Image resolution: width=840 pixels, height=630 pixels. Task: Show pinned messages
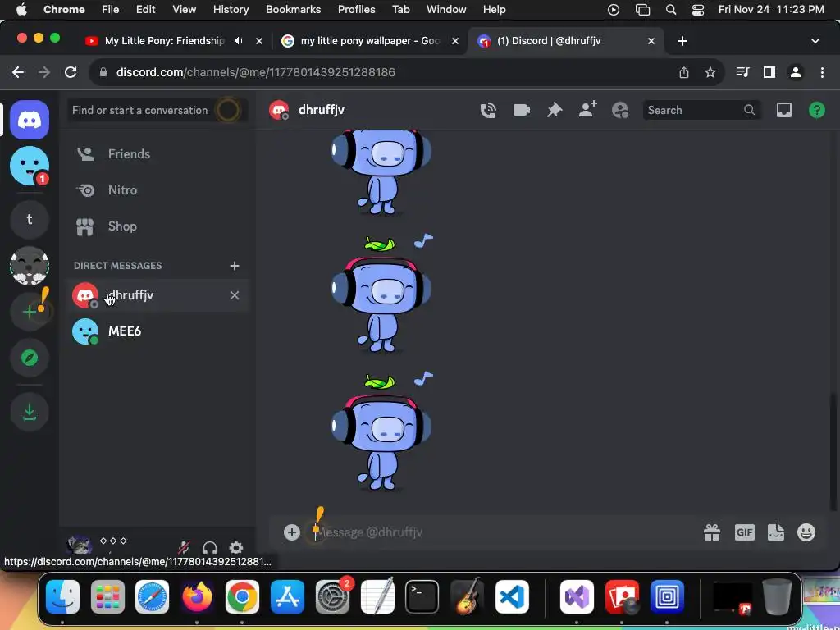555,110
